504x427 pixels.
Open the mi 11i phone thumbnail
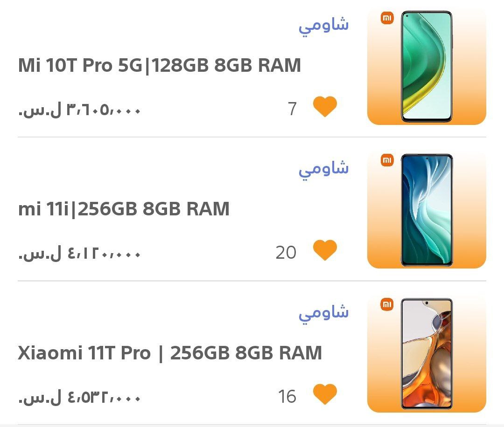[x=427, y=210]
